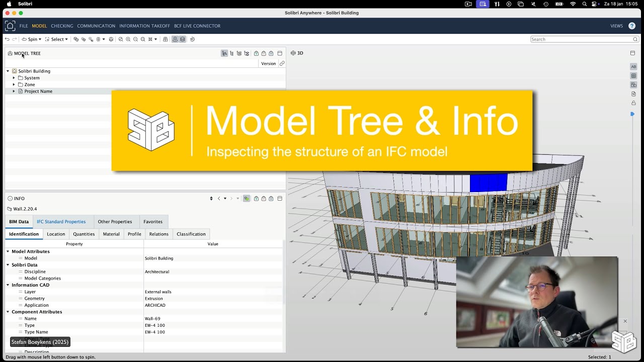
Task: Click the document icon in 3D sidebar
Action: coord(633,94)
